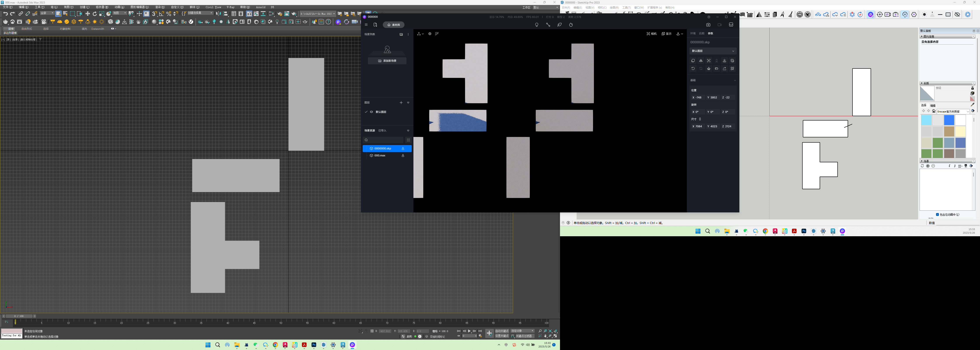Open Render Setup teapot-with-gear icon in 3ds Max
Screen dimensions: 980x350
click(280, 14)
